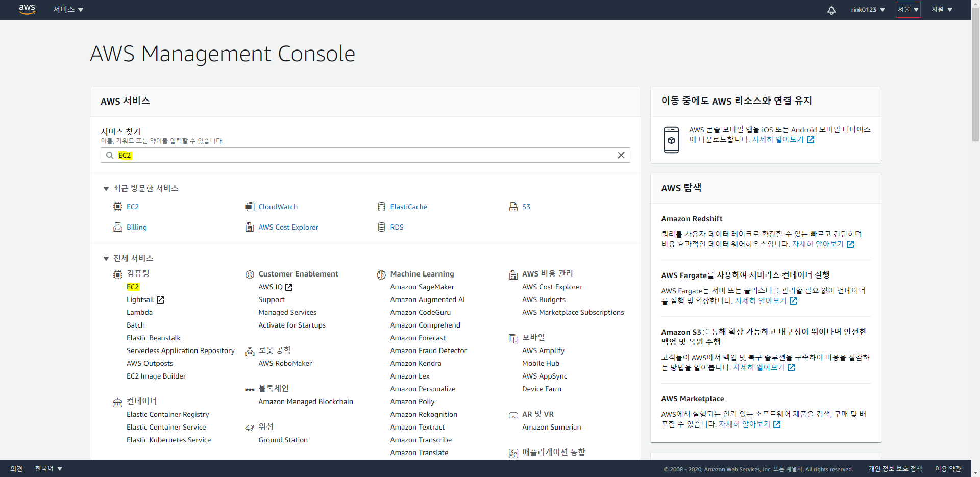980x477 pixels.
Task: Click the AWS 비용 관리 category icon
Action: 513,275
